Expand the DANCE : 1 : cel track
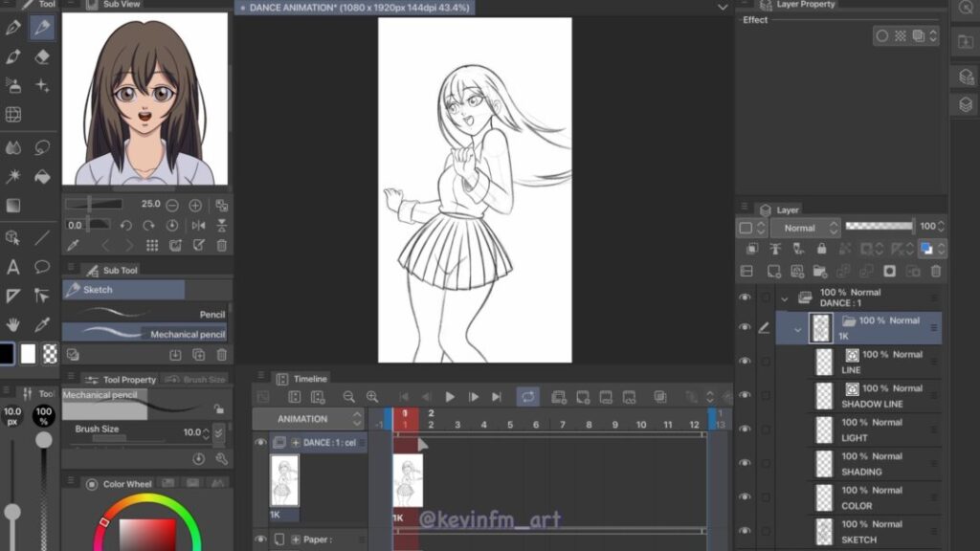 pos(296,443)
